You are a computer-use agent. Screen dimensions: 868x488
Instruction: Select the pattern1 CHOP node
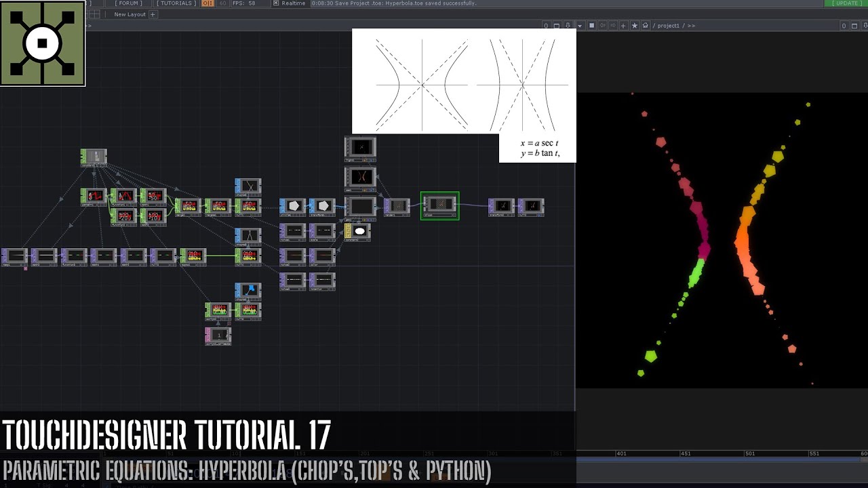(x=94, y=197)
